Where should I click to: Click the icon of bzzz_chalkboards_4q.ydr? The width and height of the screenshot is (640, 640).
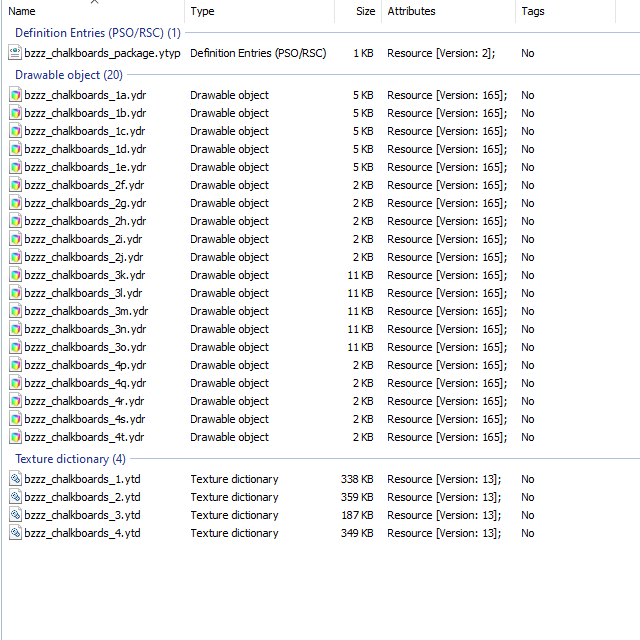coord(15,383)
